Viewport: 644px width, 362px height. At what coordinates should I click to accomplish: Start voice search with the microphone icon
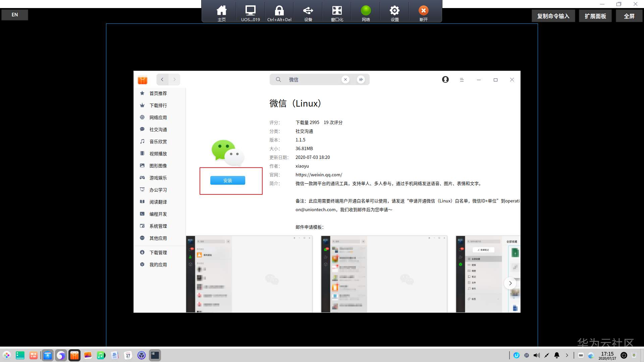(x=361, y=79)
